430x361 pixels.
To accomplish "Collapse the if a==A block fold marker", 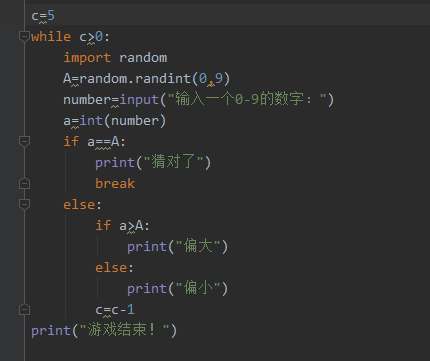I will click(24, 141).
